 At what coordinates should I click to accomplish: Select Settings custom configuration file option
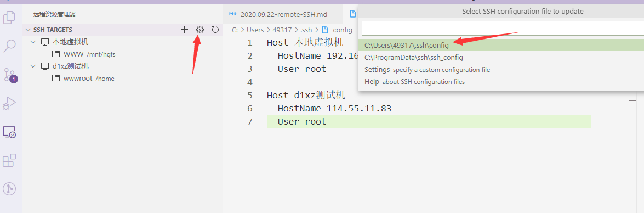pos(501,70)
